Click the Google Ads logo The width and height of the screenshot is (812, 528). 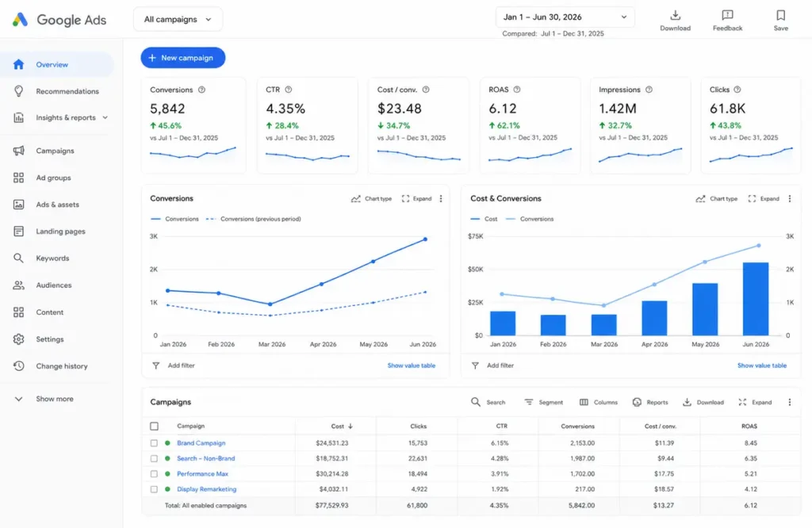tap(20, 20)
